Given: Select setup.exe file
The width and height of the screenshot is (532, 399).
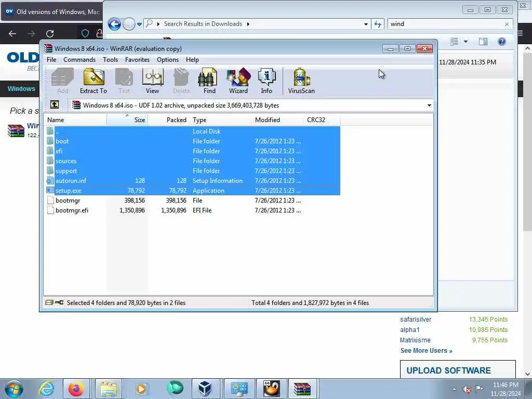Looking at the screenshot, I should pyautogui.click(x=193, y=190).
